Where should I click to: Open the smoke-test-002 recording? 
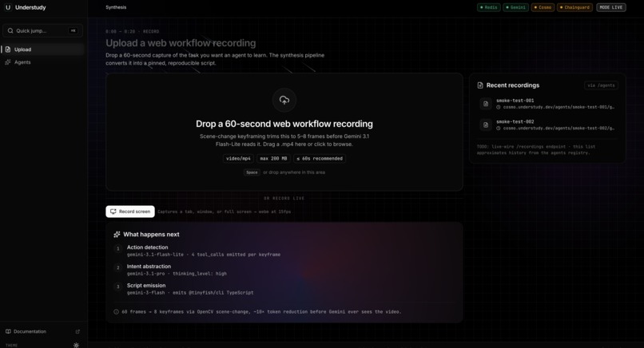(x=547, y=125)
